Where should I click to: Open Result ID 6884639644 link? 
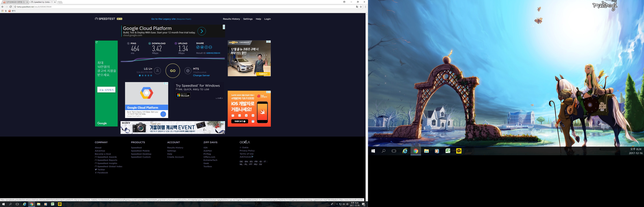tap(213, 53)
